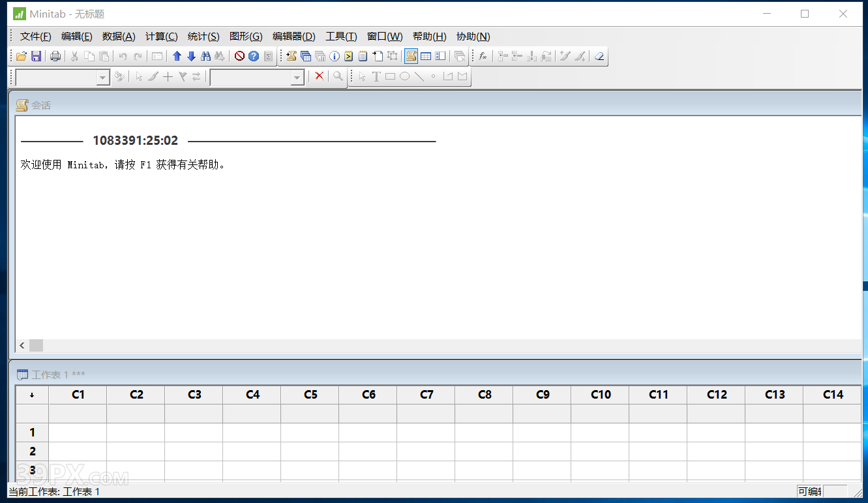Click the C3 column name cell
Screen dimensions: 868x503
194,414
